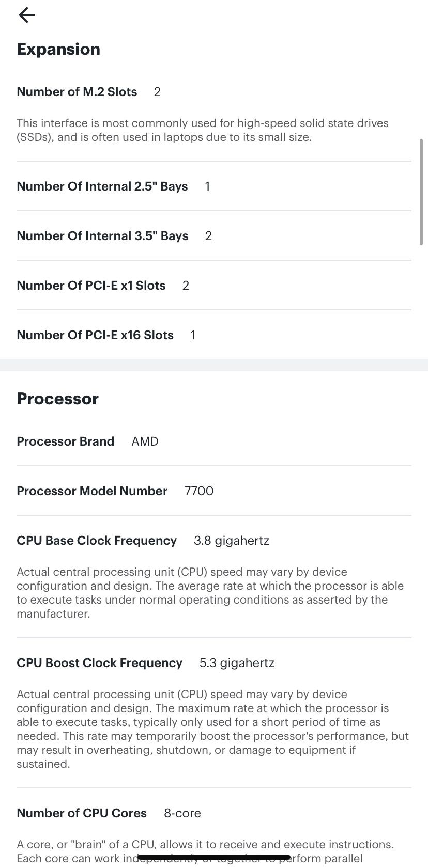The width and height of the screenshot is (428, 868).
Task: Tap the AMD brand value
Action: [x=145, y=441]
